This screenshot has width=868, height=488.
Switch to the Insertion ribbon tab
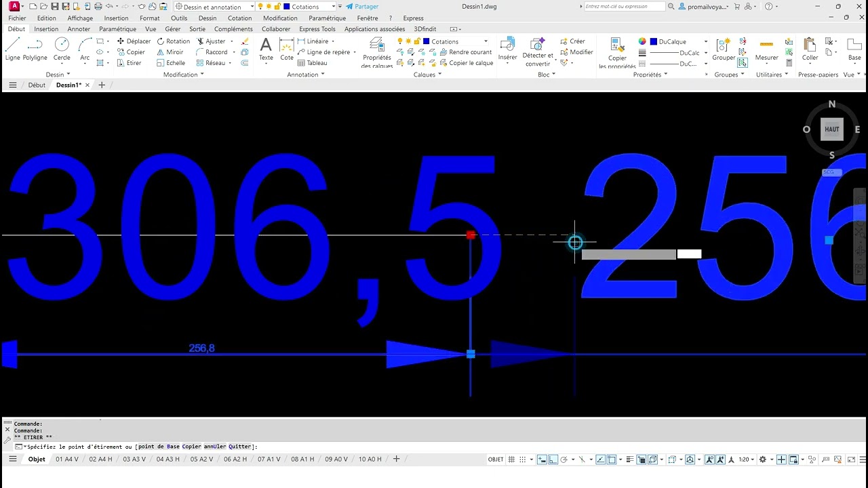(46, 29)
